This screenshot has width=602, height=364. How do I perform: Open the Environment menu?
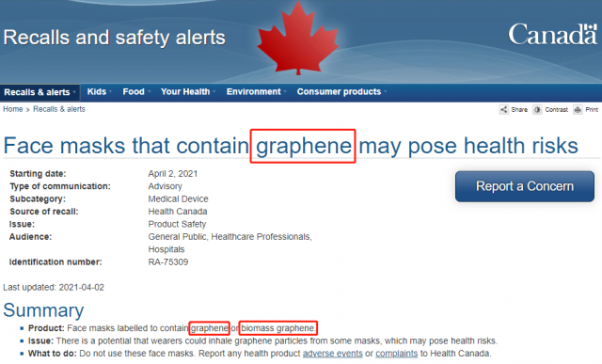pyautogui.click(x=256, y=92)
